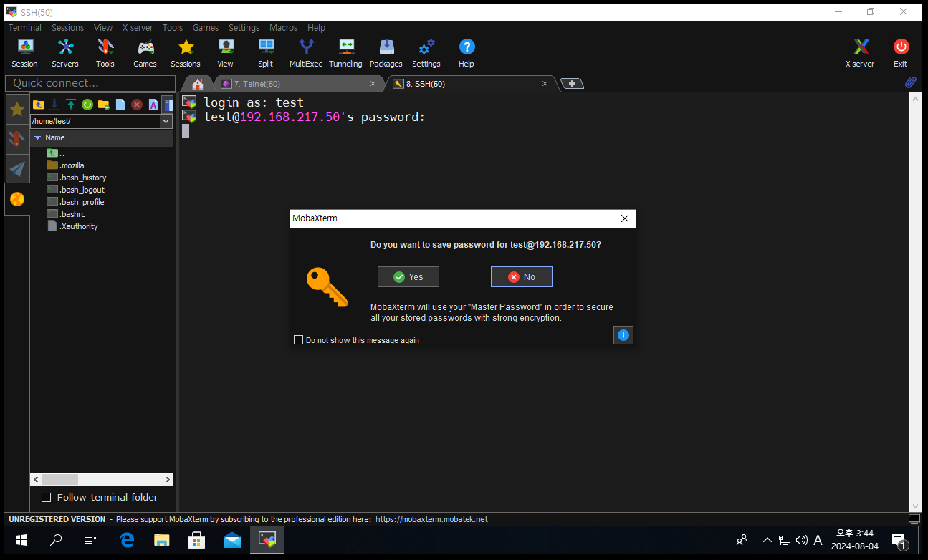Screen dimensions: 928x560
Task: Open the Settings gear toolbar icon
Action: tap(426, 54)
